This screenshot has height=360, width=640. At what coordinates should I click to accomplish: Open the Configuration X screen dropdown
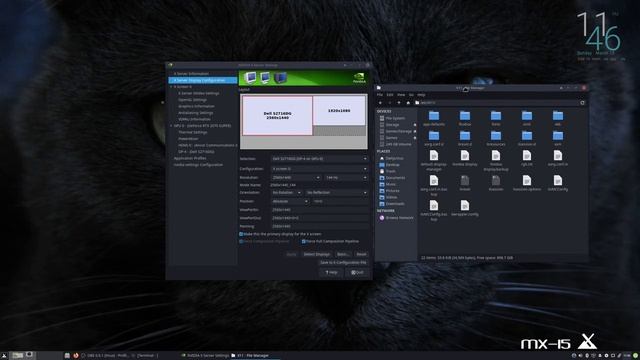(x=319, y=169)
